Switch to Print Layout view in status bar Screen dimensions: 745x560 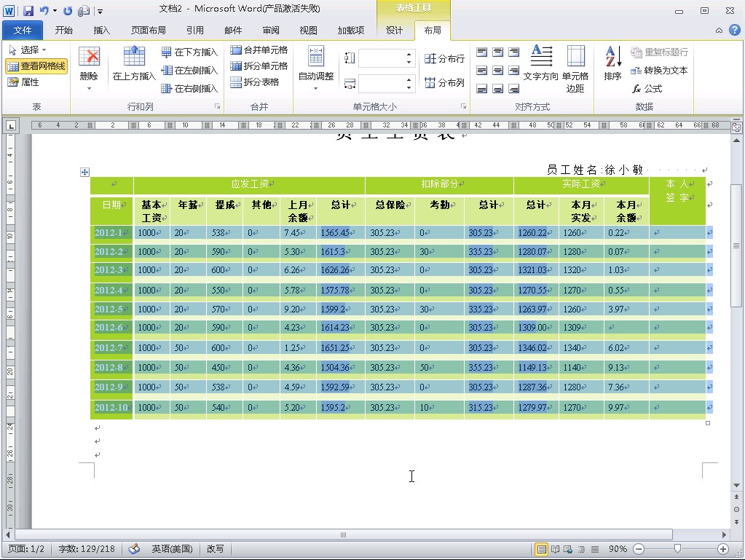click(542, 549)
